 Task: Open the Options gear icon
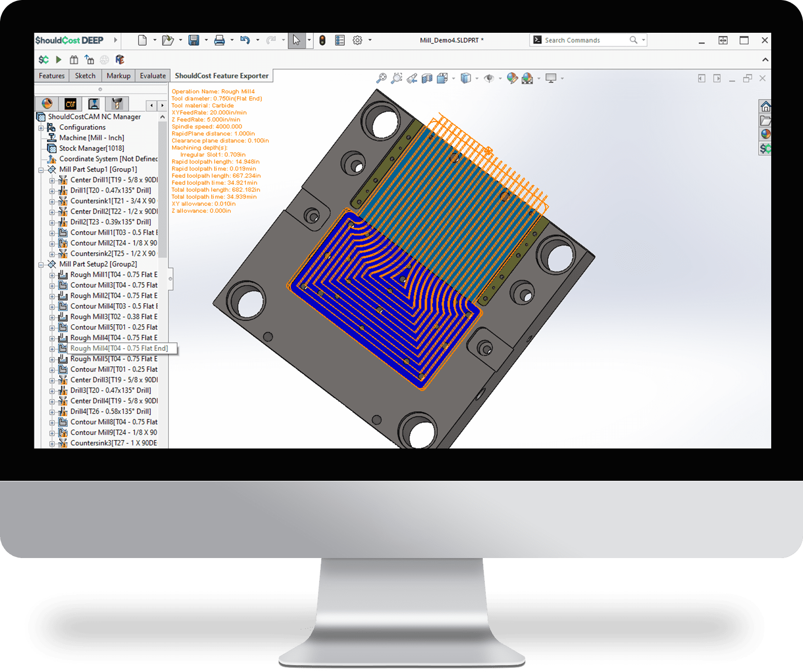tap(357, 40)
